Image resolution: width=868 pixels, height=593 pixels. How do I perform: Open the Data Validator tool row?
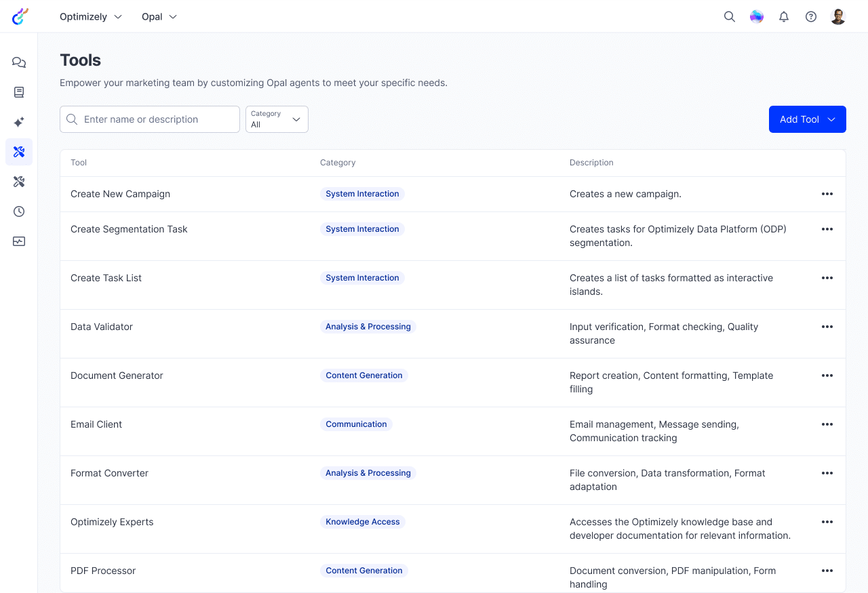[102, 327]
